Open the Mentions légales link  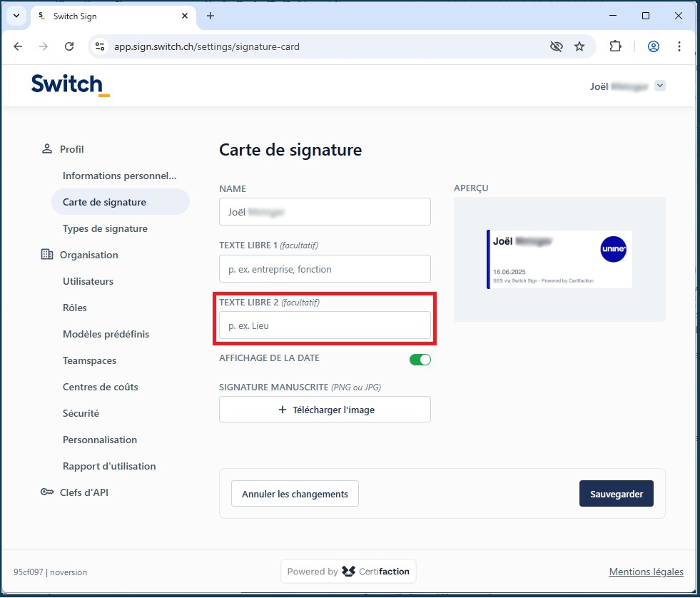[646, 572]
